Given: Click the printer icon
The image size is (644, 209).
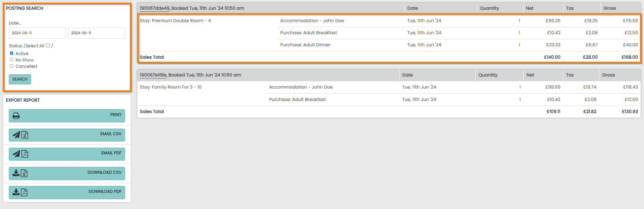Looking at the screenshot, I should (x=16, y=116).
